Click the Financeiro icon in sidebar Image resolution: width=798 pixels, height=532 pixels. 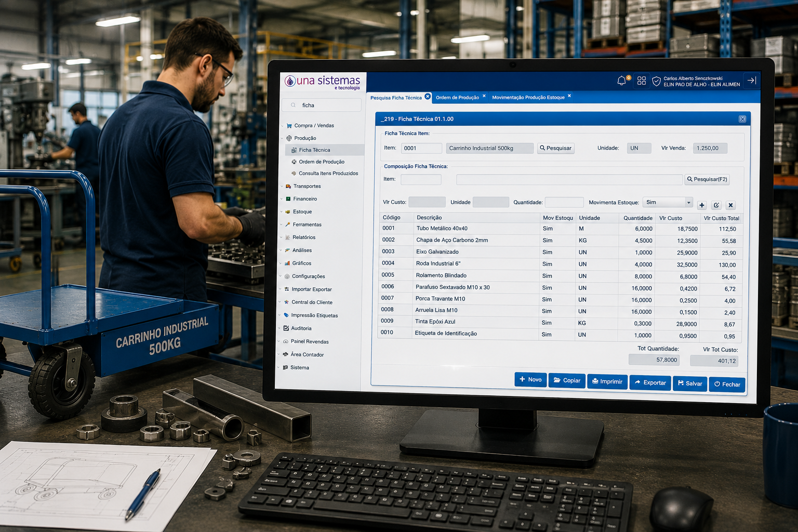pyautogui.click(x=288, y=199)
